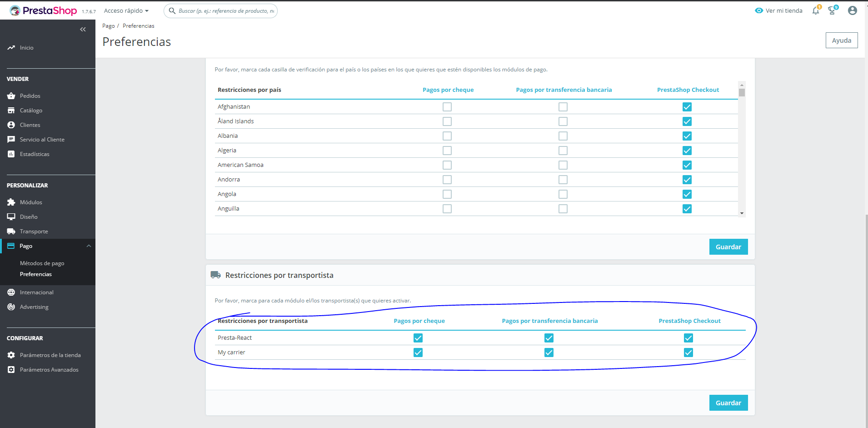The image size is (868, 428).
Task: Click the Catálogo store icon
Action: point(11,110)
